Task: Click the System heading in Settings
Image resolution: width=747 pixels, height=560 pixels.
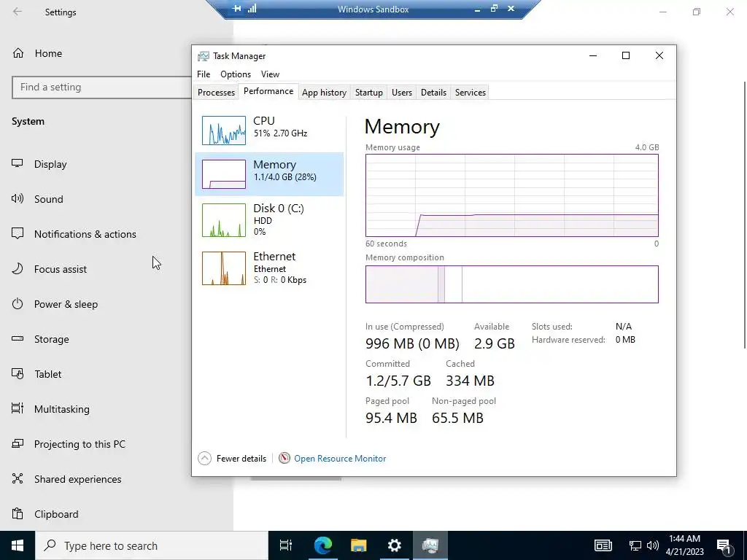Action: (x=28, y=122)
